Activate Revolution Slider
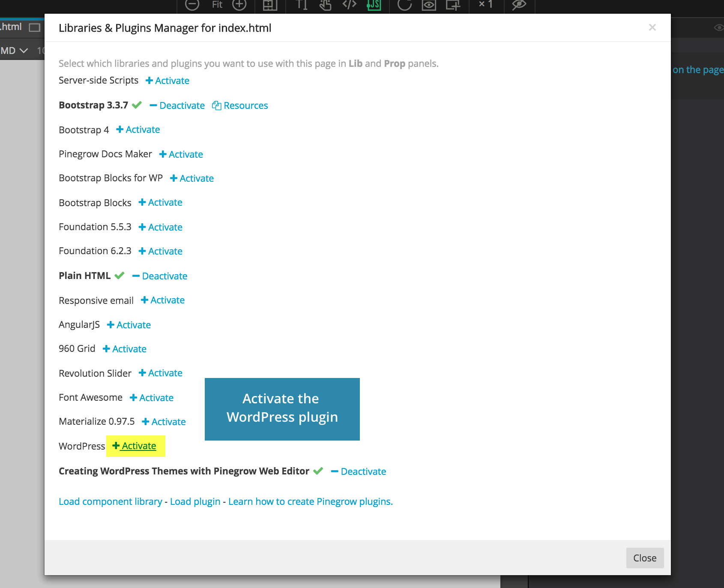 (161, 373)
